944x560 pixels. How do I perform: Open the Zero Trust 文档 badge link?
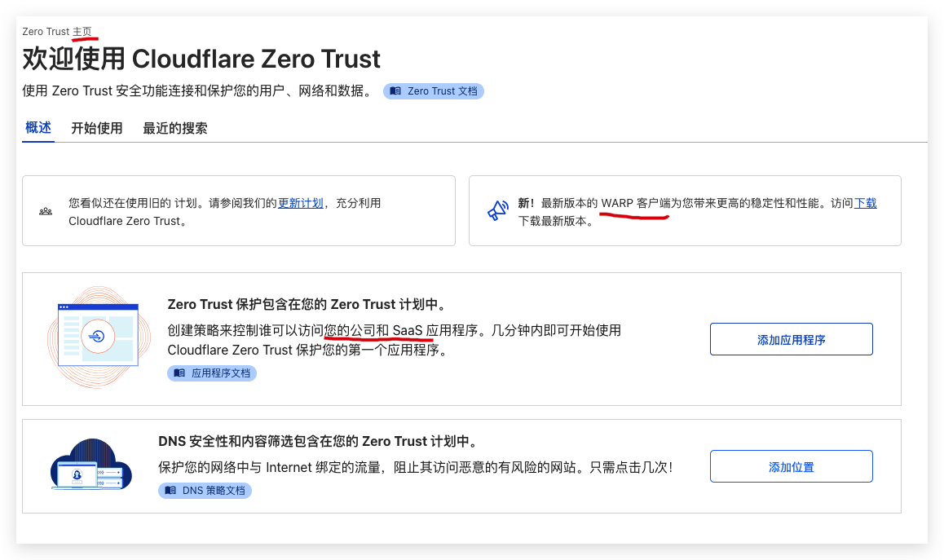pyautogui.click(x=434, y=91)
